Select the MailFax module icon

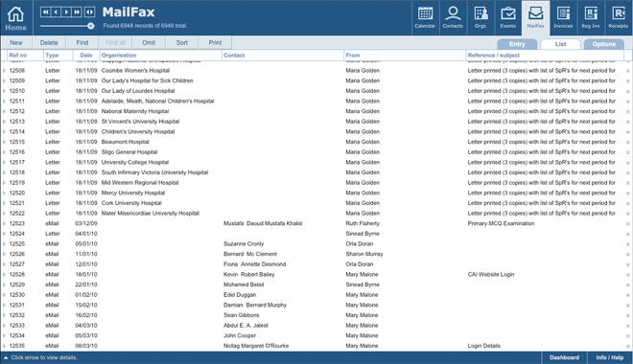click(535, 18)
